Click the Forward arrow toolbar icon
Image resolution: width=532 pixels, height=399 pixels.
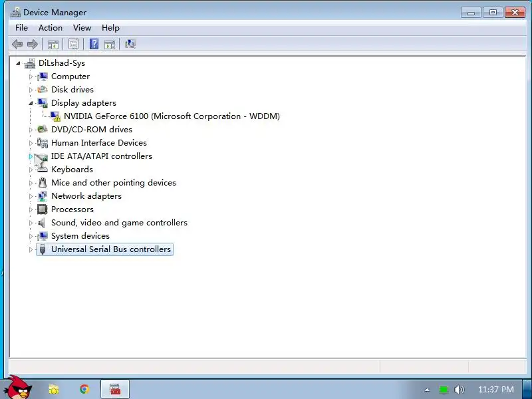(33, 44)
